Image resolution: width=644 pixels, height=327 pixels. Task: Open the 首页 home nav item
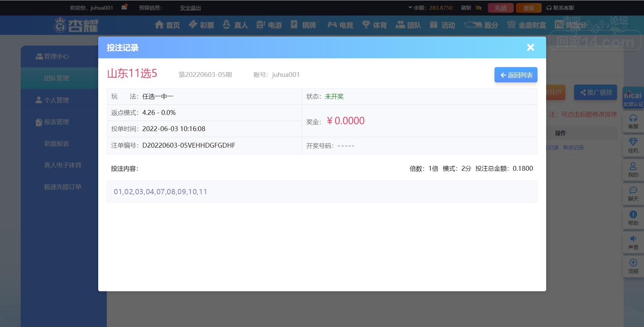167,25
